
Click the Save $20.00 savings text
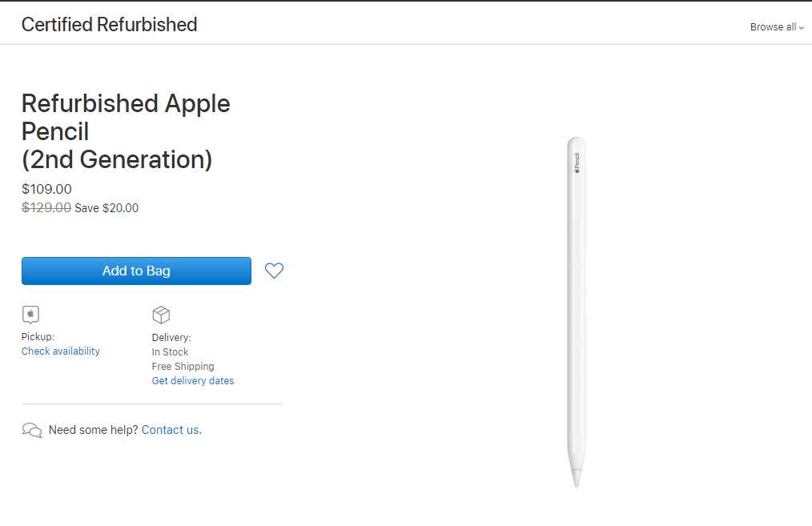click(x=107, y=207)
